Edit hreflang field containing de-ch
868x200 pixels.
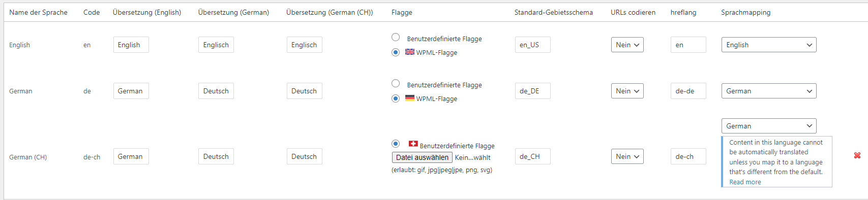[x=689, y=156]
